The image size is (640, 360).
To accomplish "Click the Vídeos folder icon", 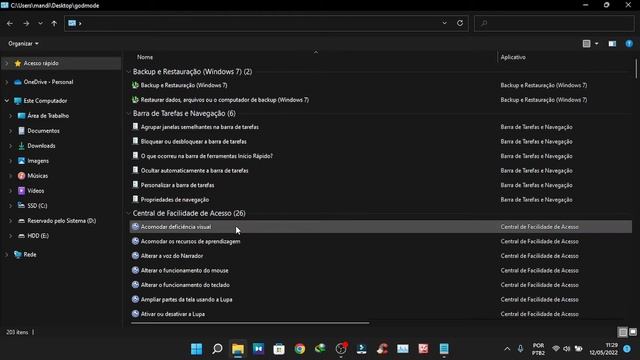I will tap(21, 191).
